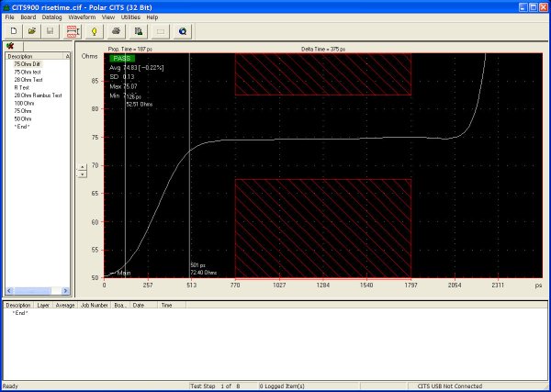
Task: Click the waveform cursor at 501 ps
Action: (190, 165)
